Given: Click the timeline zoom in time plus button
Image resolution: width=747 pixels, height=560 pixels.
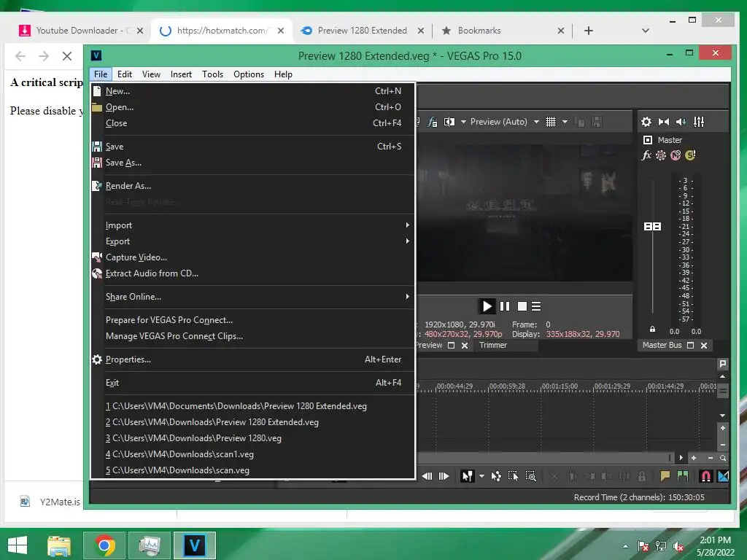Looking at the screenshot, I should click(694, 458).
